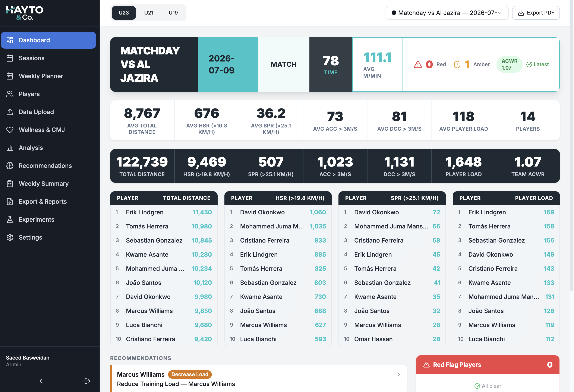Screen dimensions: 574x392
Task: Click the 122,739 Total Distance tile
Action: click(x=142, y=166)
